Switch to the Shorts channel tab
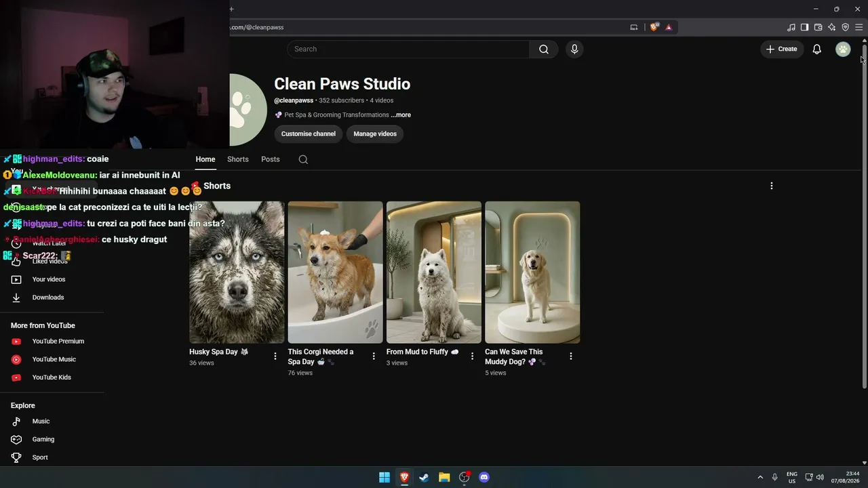This screenshot has width=868, height=488. point(238,159)
